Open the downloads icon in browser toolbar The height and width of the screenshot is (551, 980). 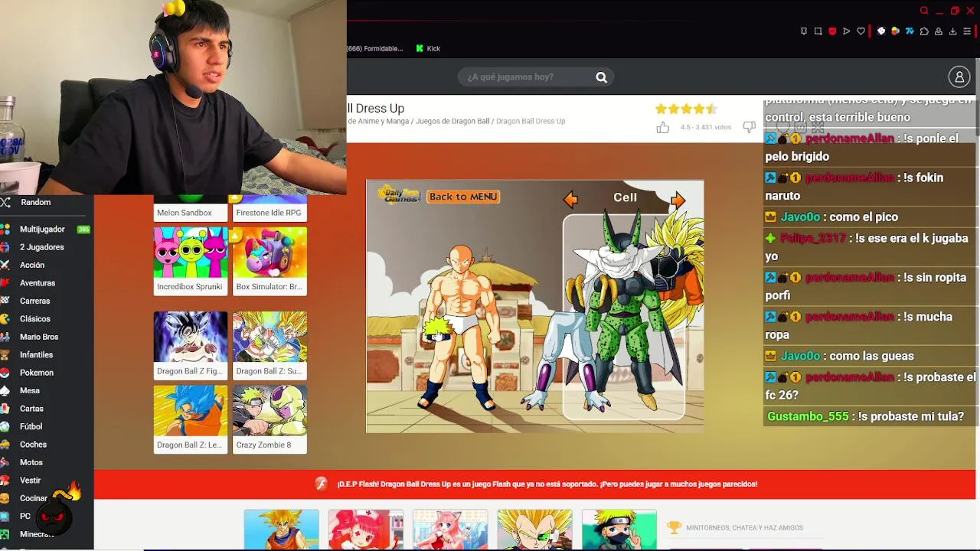point(952,31)
